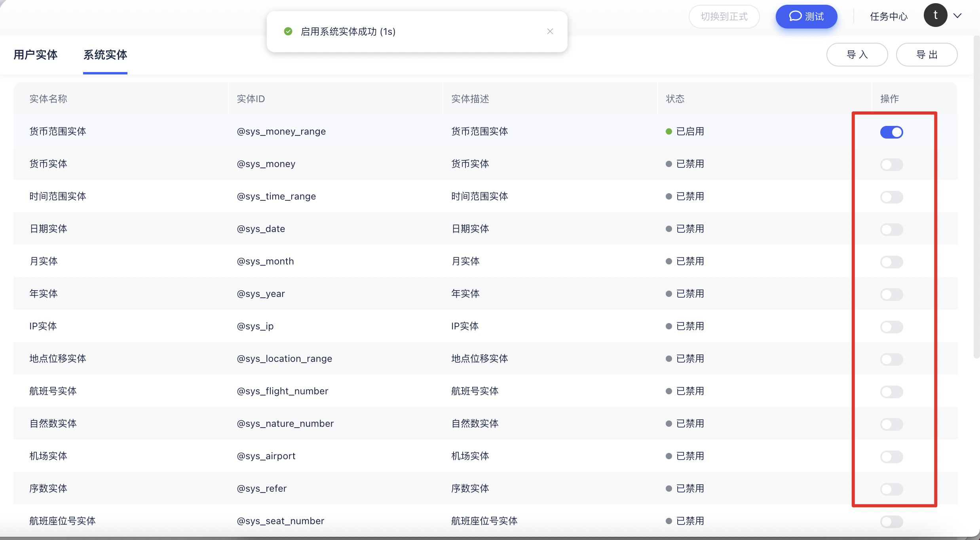
Task: Click 切换到正式 button
Action: click(x=724, y=16)
